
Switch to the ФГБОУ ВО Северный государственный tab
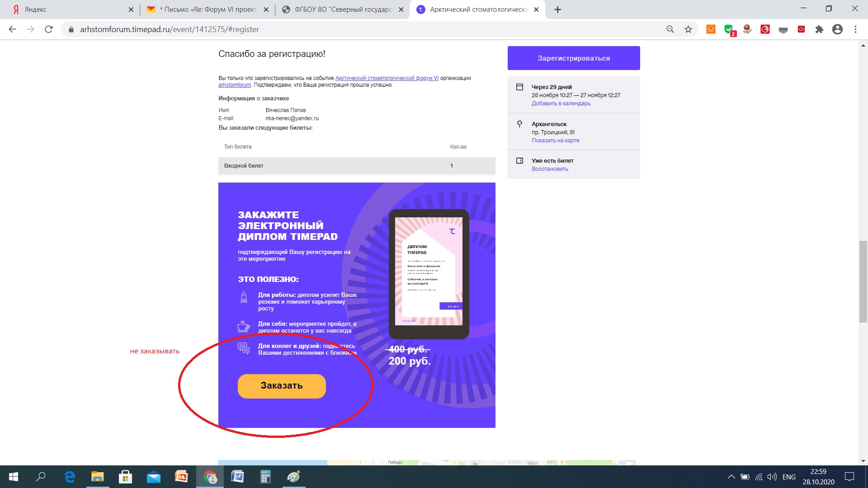coord(342,9)
